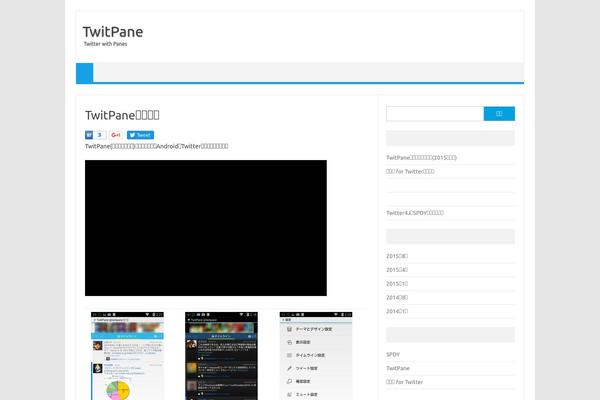Play the black embedded video
The image size is (600, 400).
206,228
